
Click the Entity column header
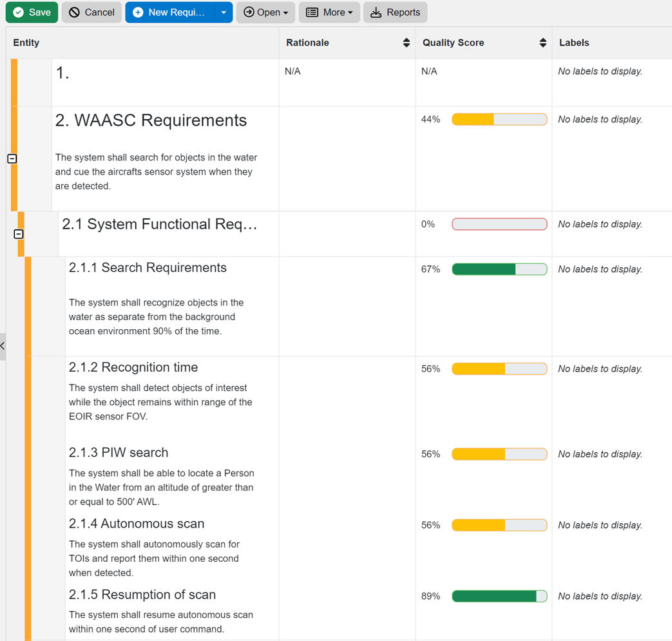[x=27, y=43]
